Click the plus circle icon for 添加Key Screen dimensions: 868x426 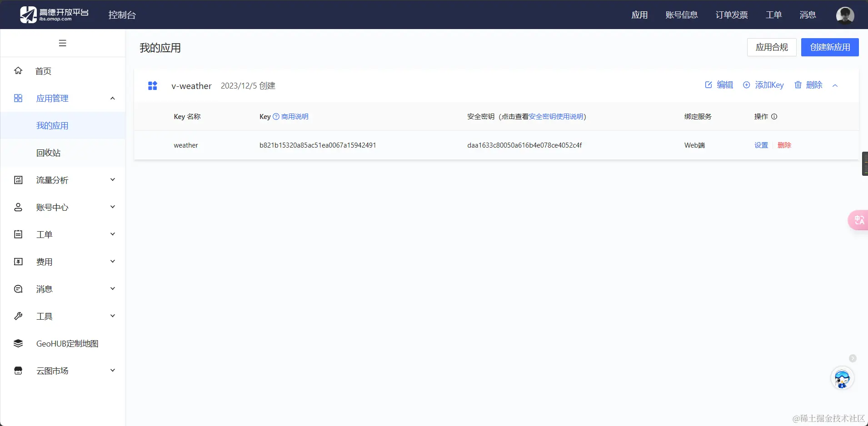click(746, 85)
